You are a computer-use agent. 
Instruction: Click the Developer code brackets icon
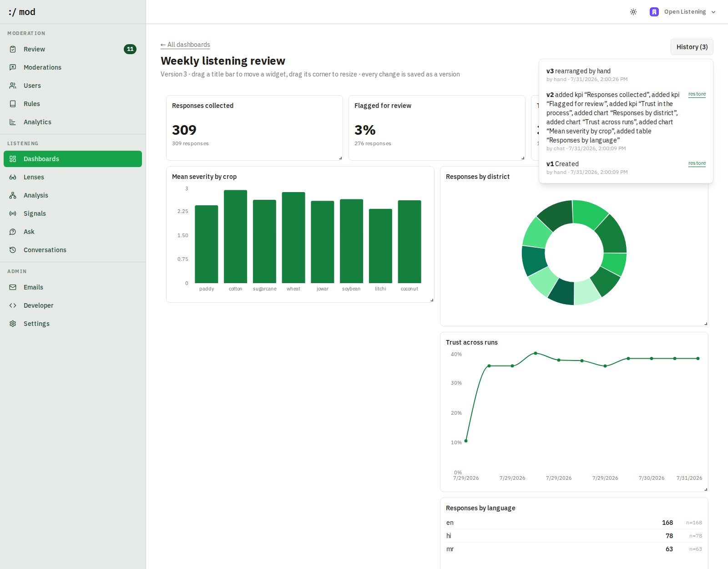(13, 305)
